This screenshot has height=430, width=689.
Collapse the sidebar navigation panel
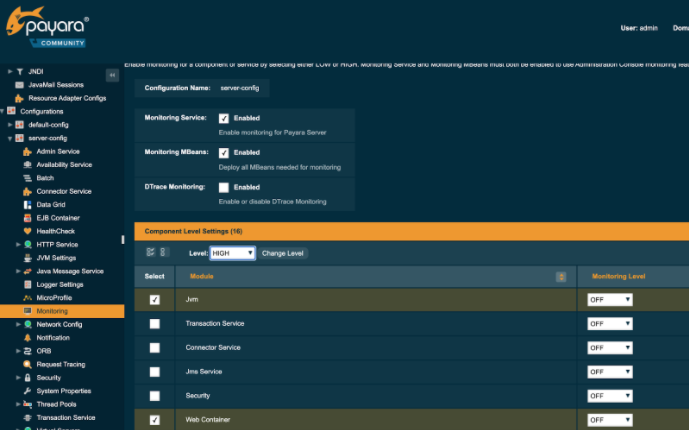click(112, 74)
